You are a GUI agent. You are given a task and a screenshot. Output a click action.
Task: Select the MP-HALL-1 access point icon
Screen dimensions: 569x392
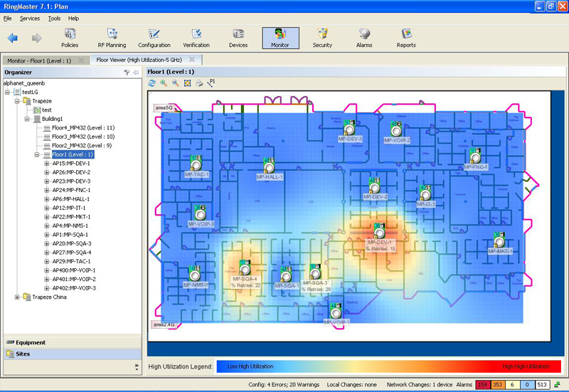pyautogui.click(x=269, y=166)
